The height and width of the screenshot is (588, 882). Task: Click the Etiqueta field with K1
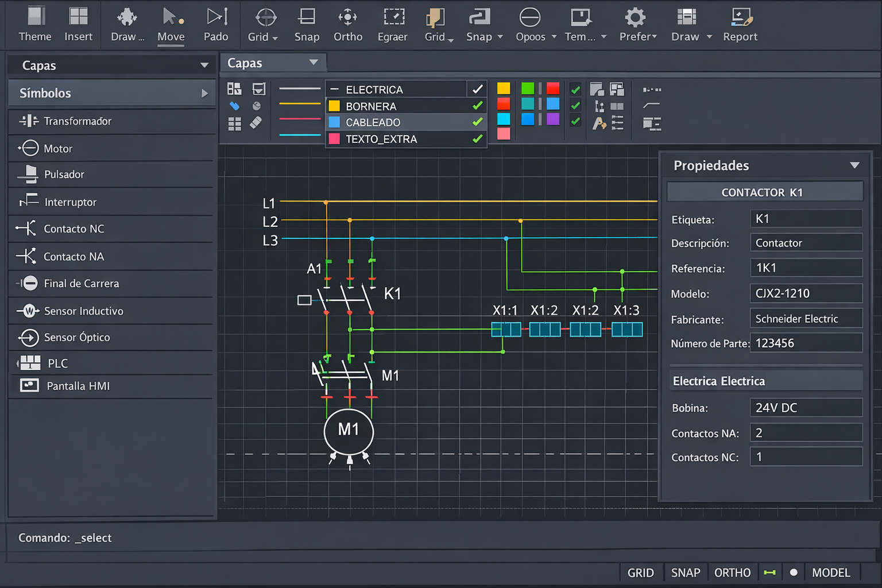(x=806, y=219)
